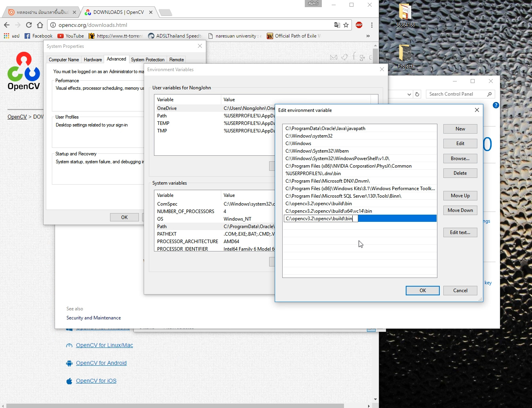The width and height of the screenshot is (532, 408).
Task: Click the Twitter bird icon on the OpenCV page
Action: tap(345, 57)
